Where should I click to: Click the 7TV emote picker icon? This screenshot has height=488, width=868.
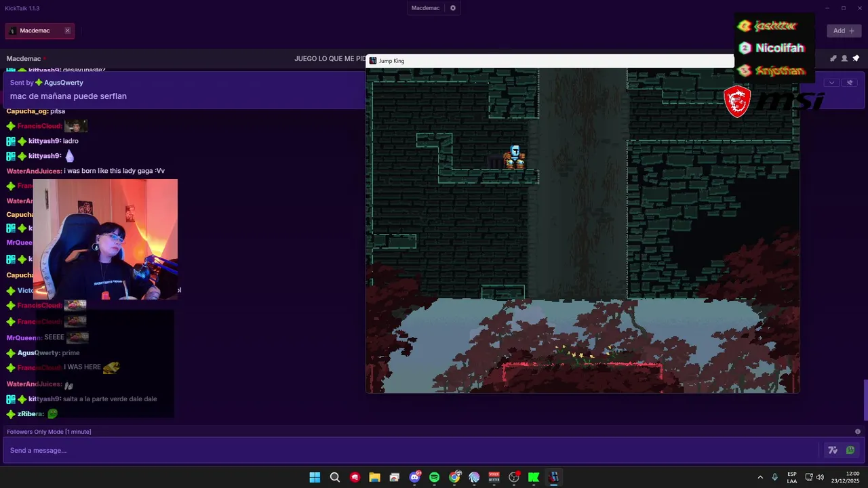click(x=833, y=450)
